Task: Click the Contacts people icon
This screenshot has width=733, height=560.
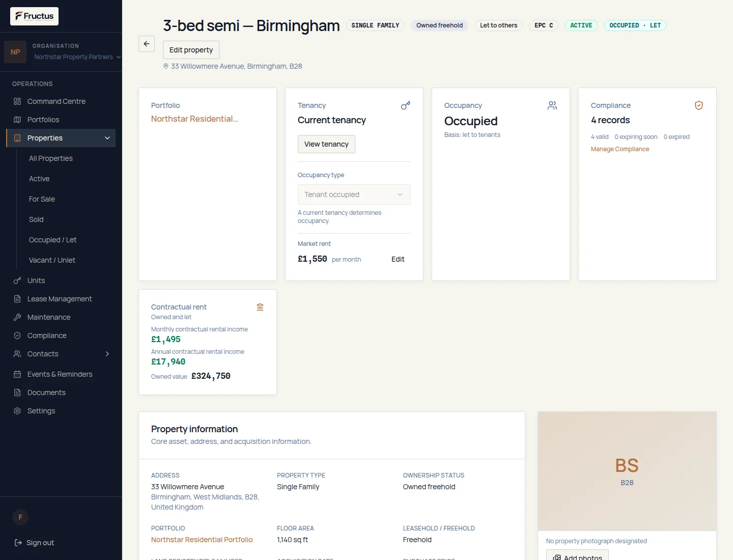Action: 17,354
